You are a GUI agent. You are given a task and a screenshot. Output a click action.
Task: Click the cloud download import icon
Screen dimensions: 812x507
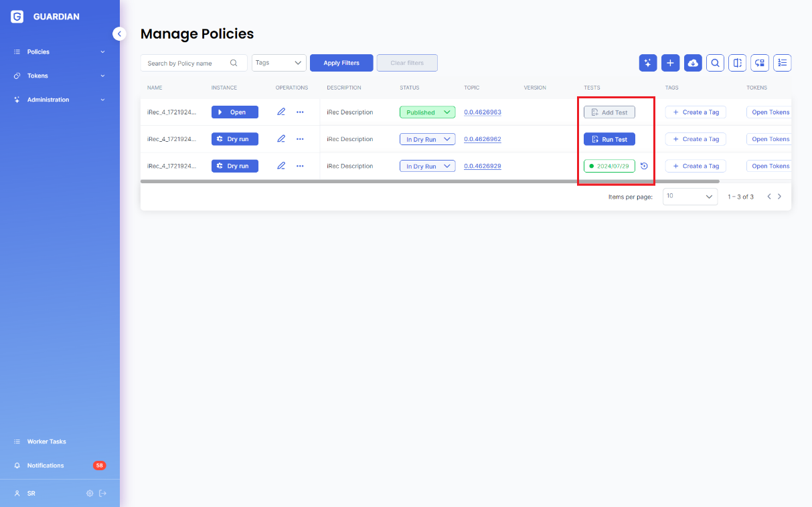click(693, 63)
